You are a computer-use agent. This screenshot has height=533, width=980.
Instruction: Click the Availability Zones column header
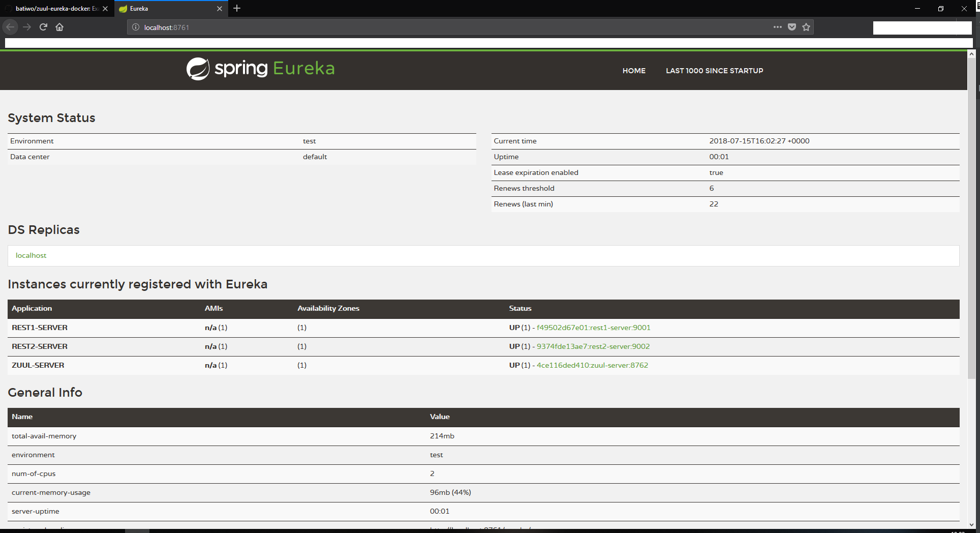point(328,308)
